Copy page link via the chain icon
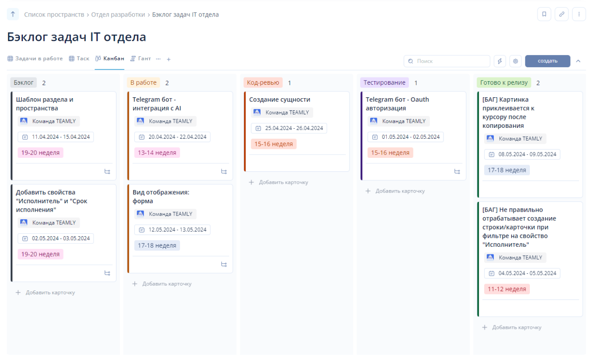The image size is (593, 364). (562, 14)
